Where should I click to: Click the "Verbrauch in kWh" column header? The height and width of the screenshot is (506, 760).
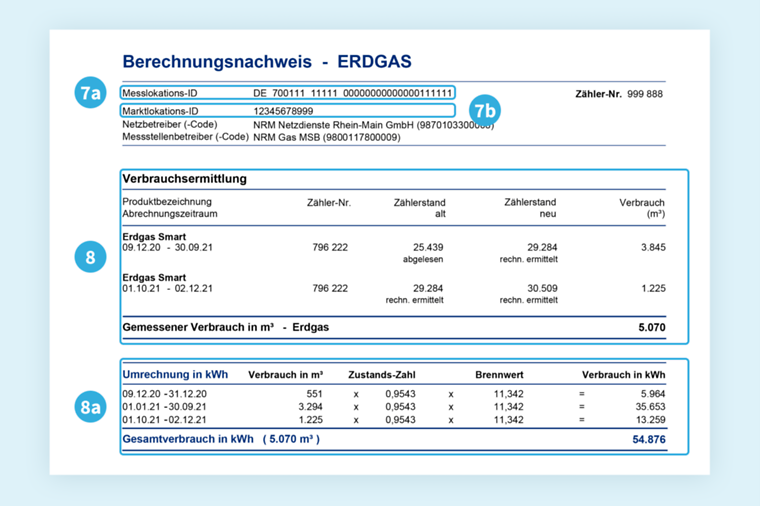click(x=623, y=375)
